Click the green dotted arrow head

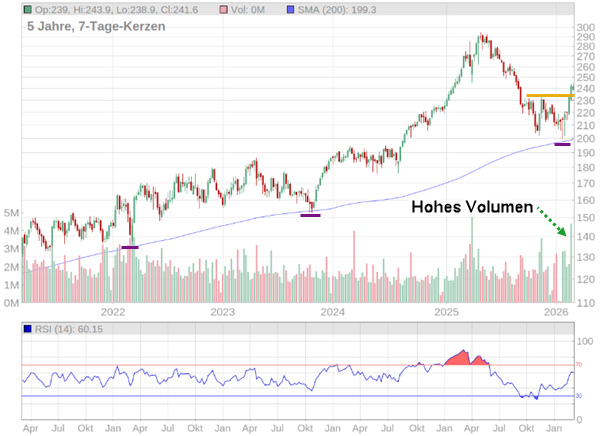tap(567, 232)
